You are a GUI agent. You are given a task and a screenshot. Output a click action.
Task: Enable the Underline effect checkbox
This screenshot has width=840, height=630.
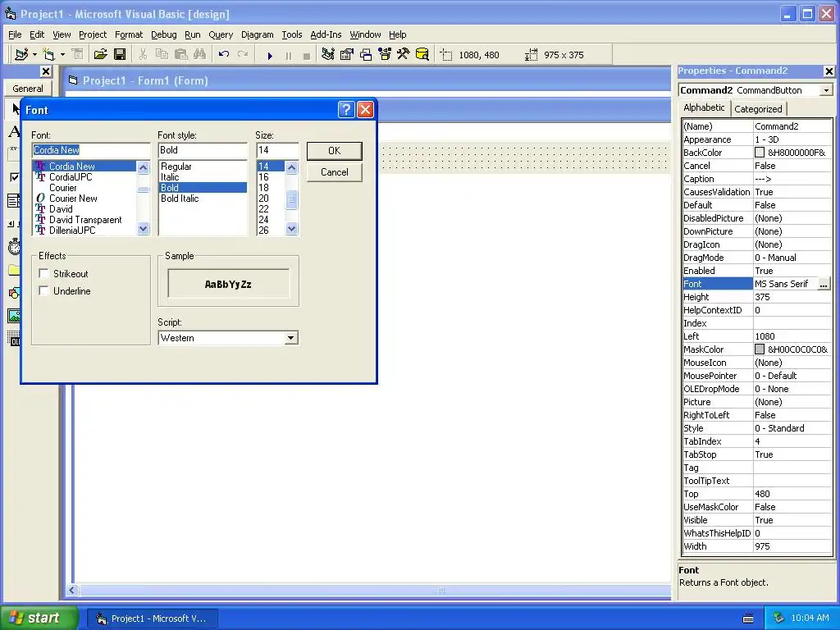coord(44,291)
